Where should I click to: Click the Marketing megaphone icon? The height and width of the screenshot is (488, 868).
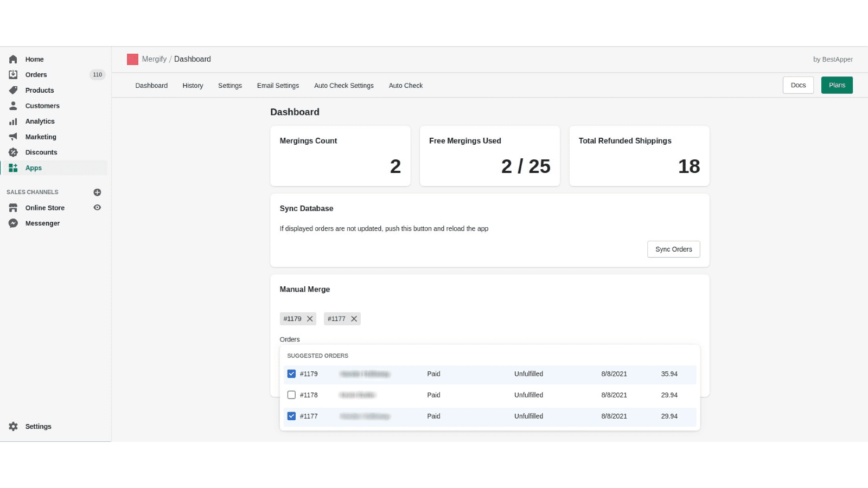(x=13, y=137)
